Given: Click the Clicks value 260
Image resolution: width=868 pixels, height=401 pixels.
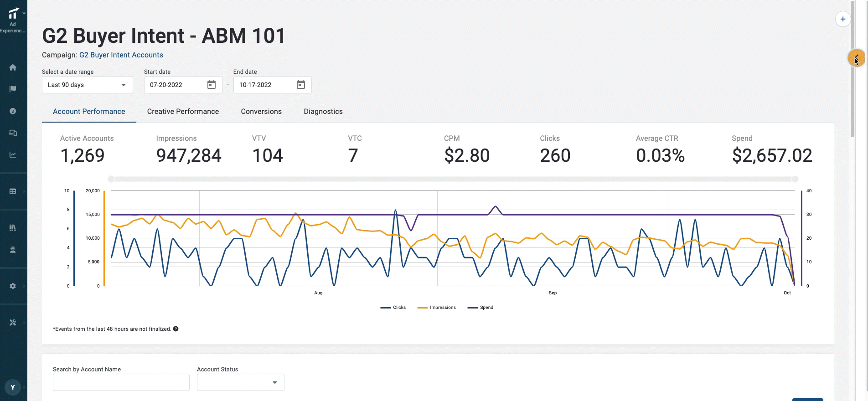Looking at the screenshot, I should pyautogui.click(x=555, y=156).
